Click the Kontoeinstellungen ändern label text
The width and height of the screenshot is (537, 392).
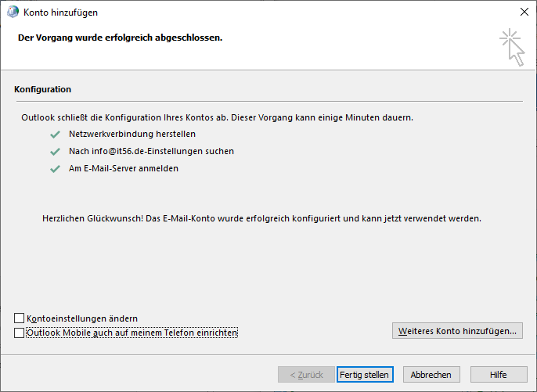pyautogui.click(x=82, y=318)
